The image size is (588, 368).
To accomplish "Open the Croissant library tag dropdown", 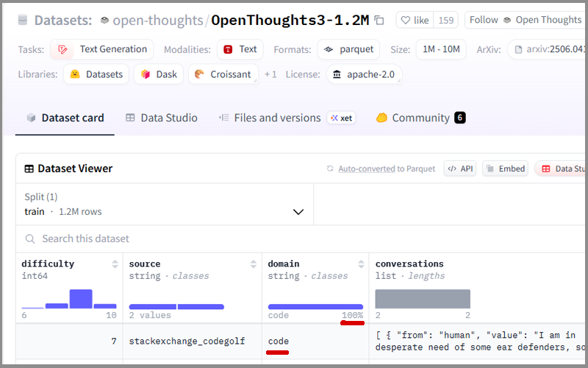I will pyautogui.click(x=223, y=74).
